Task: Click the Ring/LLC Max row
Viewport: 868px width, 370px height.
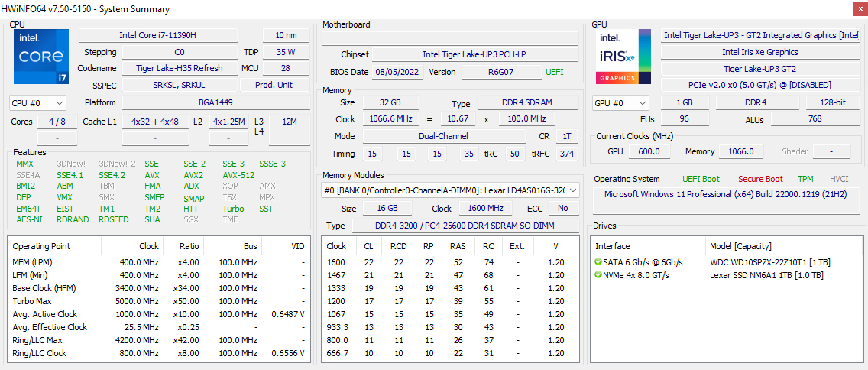Action: coord(158,340)
